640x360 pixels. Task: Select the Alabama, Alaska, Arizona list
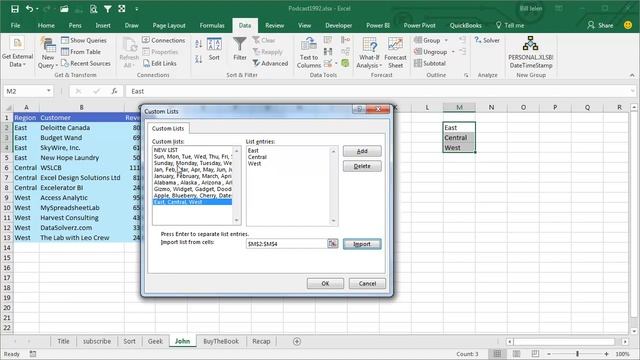point(192,182)
